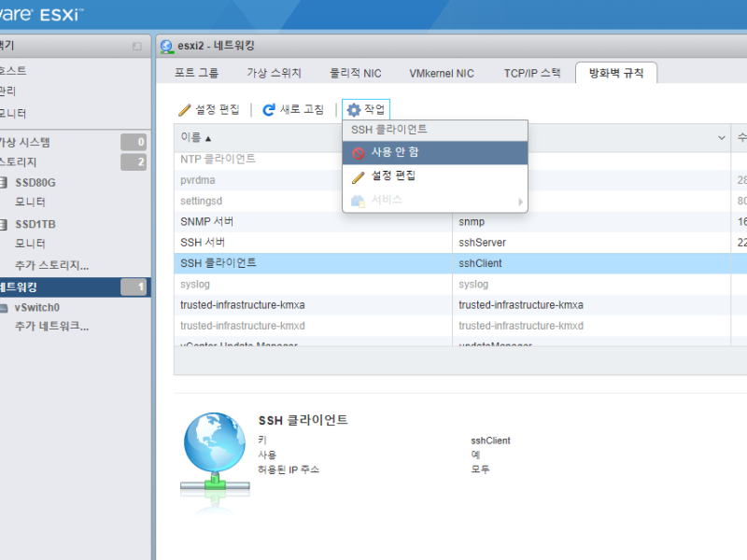Open 모니터 under SSD80G

[x=30, y=202]
